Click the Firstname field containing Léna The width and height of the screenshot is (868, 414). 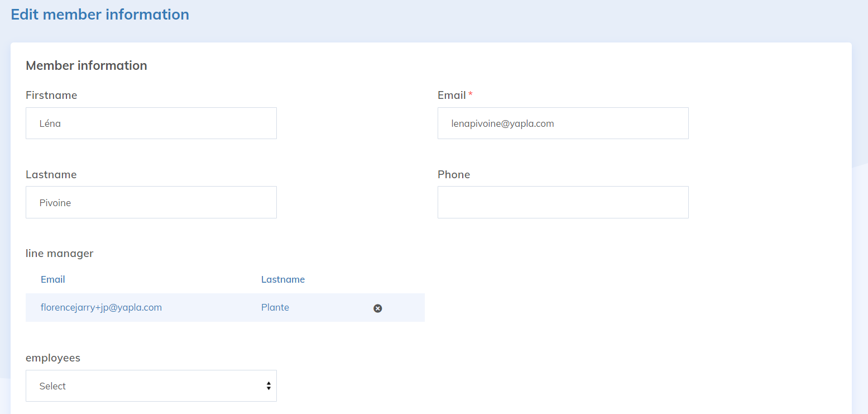[x=151, y=123]
